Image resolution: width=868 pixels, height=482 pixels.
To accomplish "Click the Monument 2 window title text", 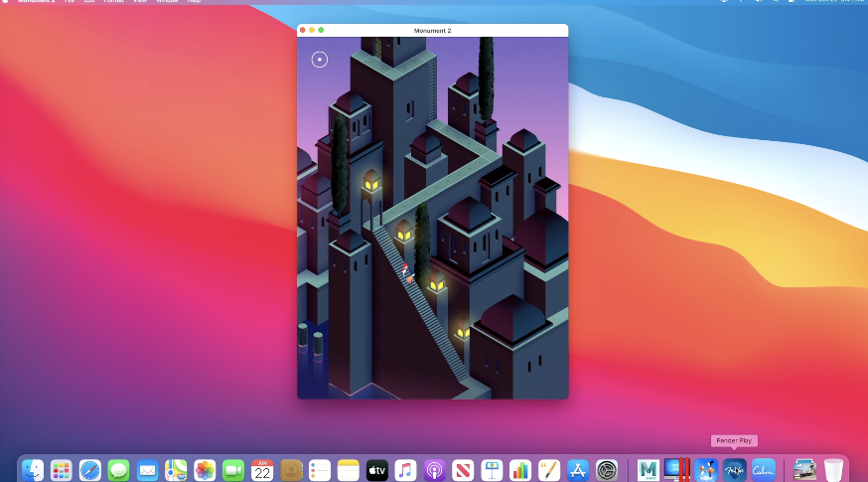I will (x=432, y=31).
